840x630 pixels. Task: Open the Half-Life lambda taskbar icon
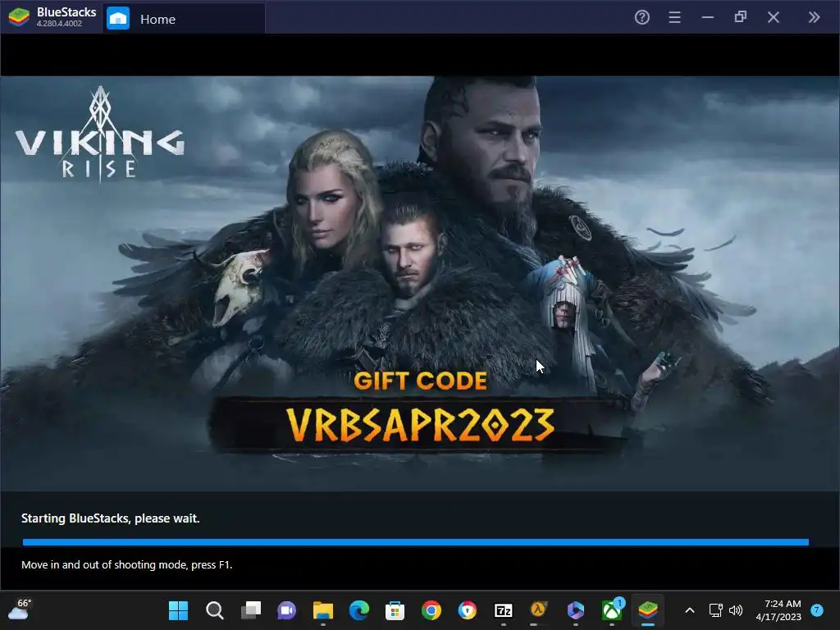coord(539,610)
